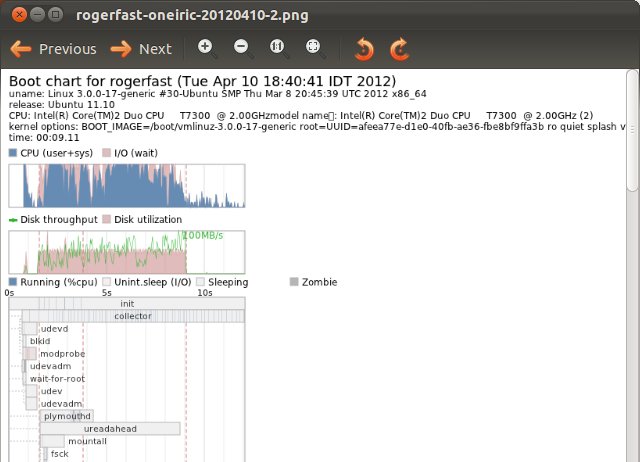The width and height of the screenshot is (640, 462).
Task: Set zoom to normal size 1:1
Action: pos(278,49)
